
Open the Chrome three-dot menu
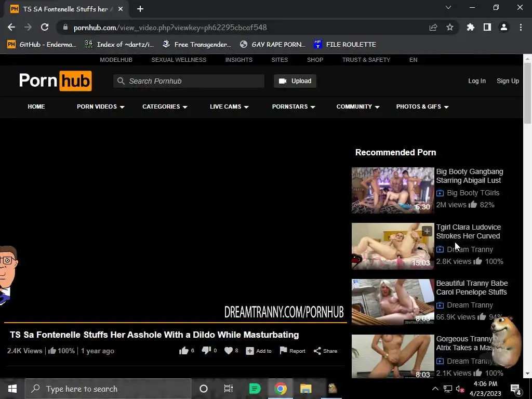tap(521, 27)
